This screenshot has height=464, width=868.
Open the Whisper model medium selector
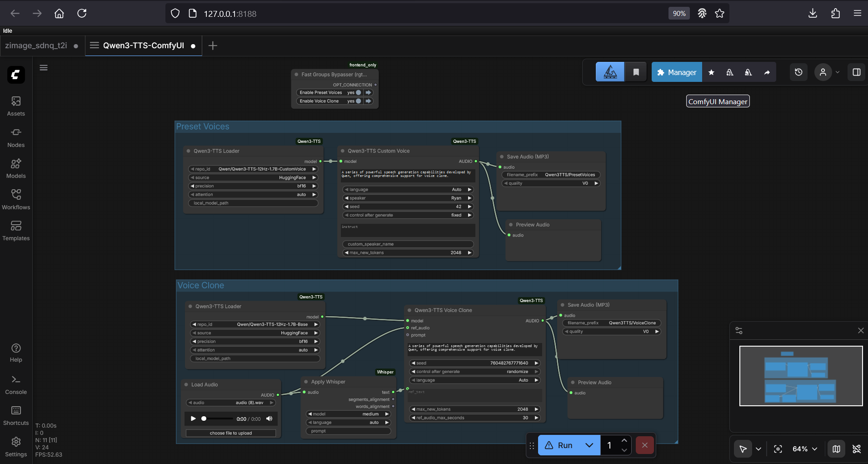348,414
